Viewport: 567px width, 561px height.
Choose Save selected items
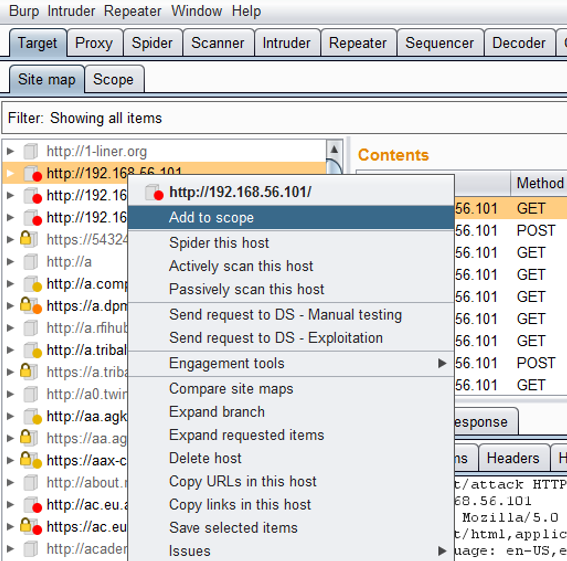[291, 527]
